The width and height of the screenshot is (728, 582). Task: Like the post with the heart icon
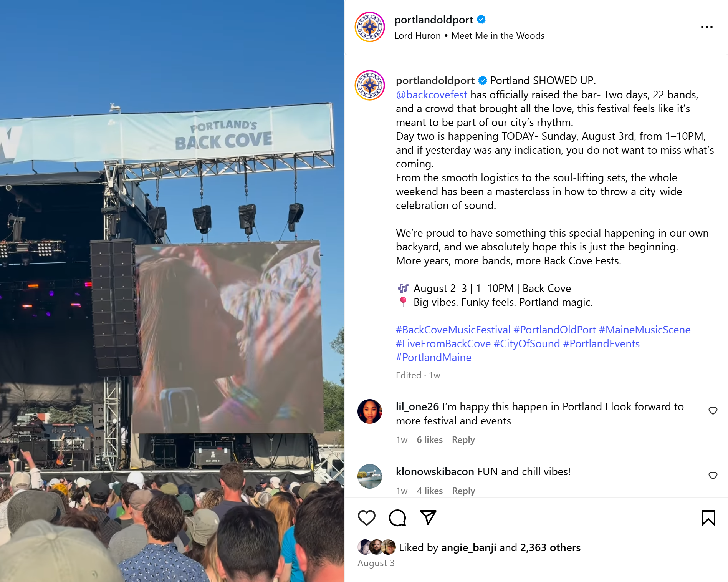tap(366, 517)
